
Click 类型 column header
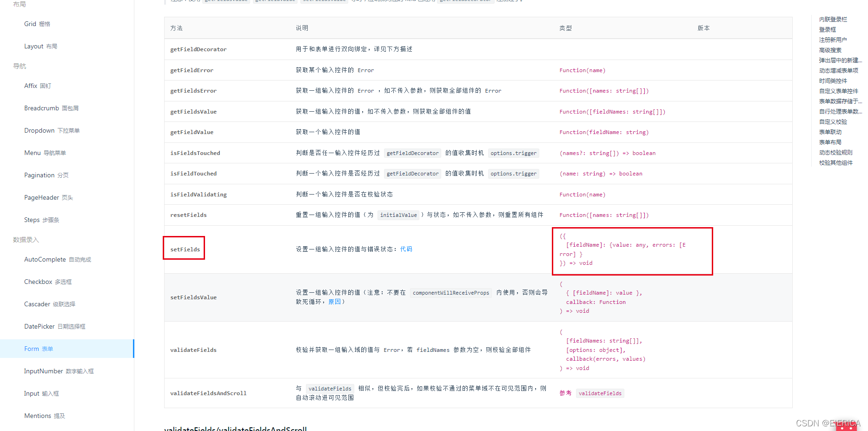pyautogui.click(x=565, y=28)
